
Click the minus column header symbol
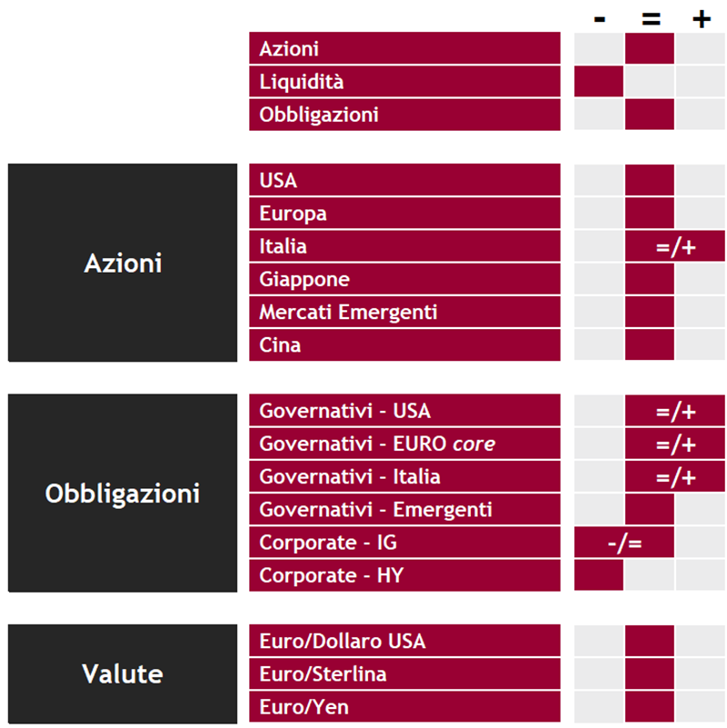coord(599,19)
